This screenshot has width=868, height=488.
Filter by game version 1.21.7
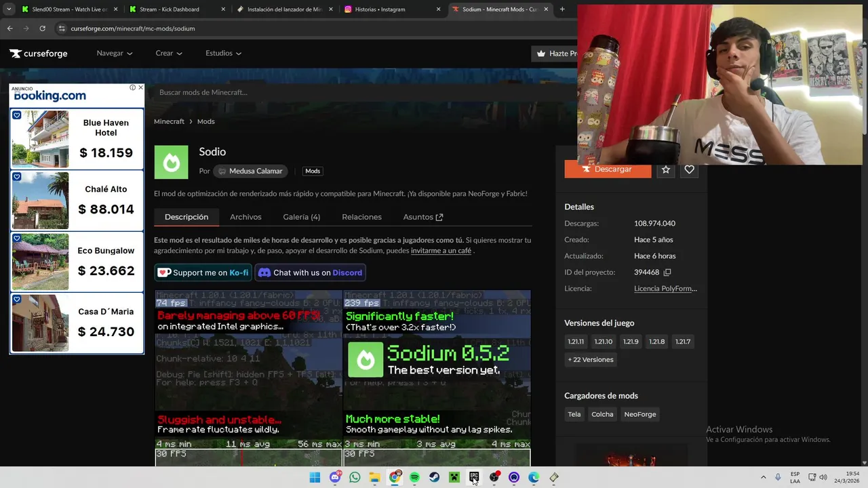(x=683, y=342)
